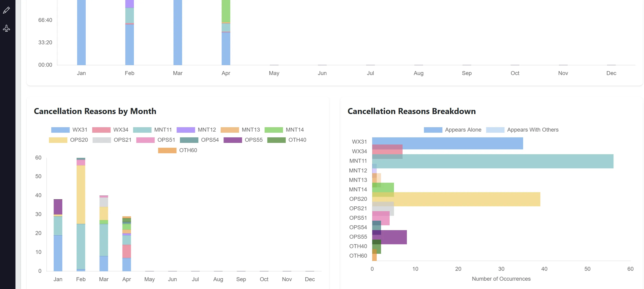Toggle MNT12 in the monthly chart legend
644x289 pixels.
tap(186, 130)
